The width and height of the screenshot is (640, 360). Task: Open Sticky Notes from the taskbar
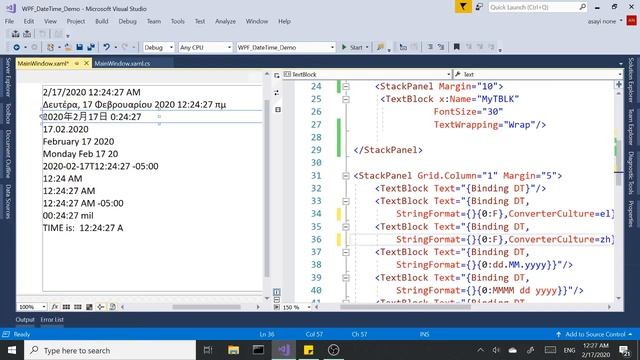[309, 350]
